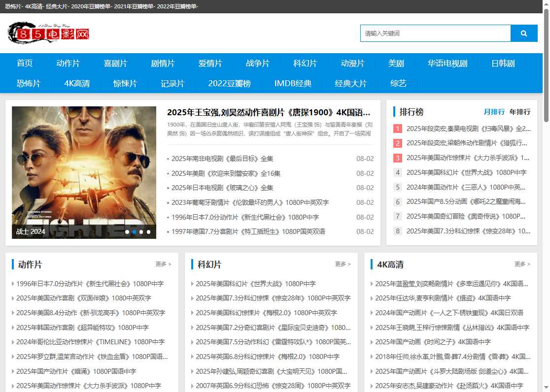Open the 《唐探1900》 featured headline link
This screenshot has height=392, width=550.
[x=270, y=112]
